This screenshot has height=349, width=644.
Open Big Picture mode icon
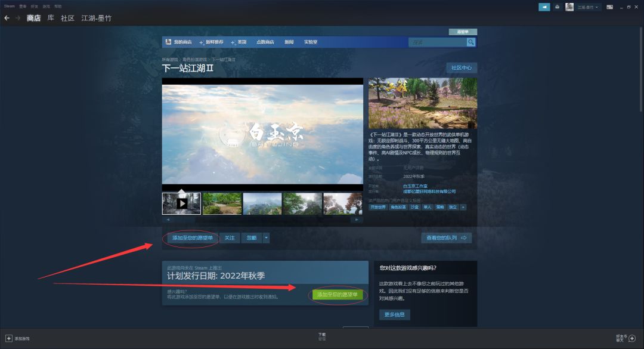pos(609,7)
